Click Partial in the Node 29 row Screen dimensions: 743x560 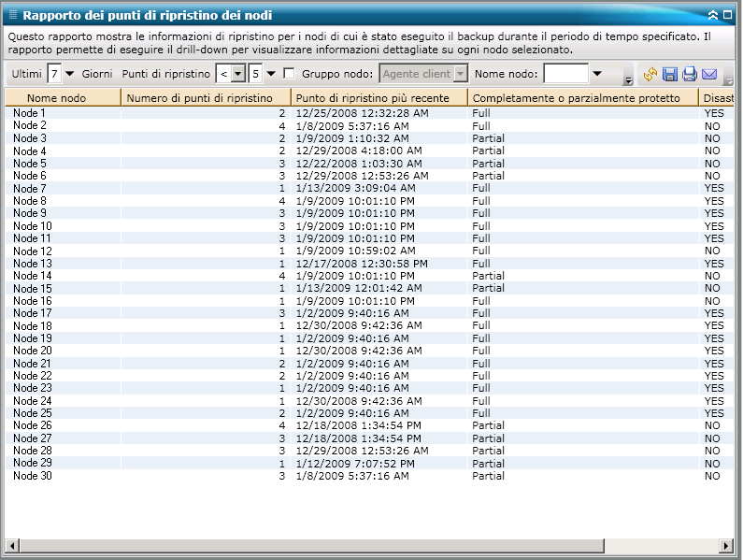pos(488,464)
